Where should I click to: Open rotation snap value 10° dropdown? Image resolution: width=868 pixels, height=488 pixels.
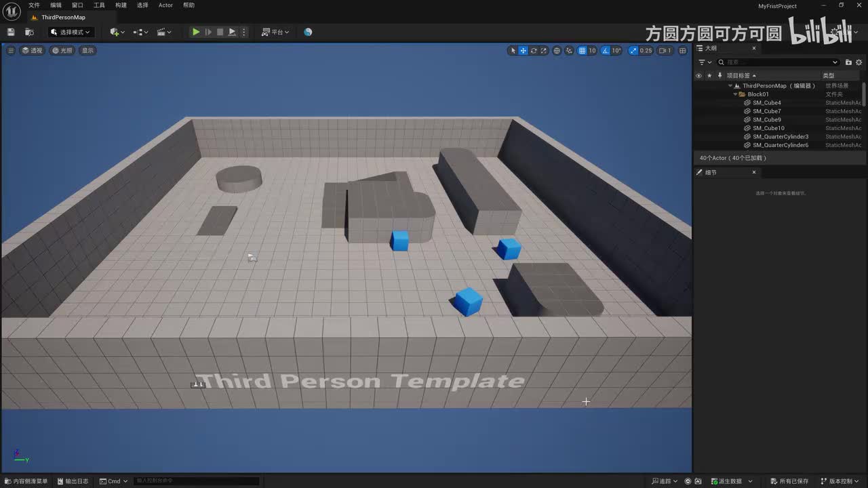click(x=616, y=50)
